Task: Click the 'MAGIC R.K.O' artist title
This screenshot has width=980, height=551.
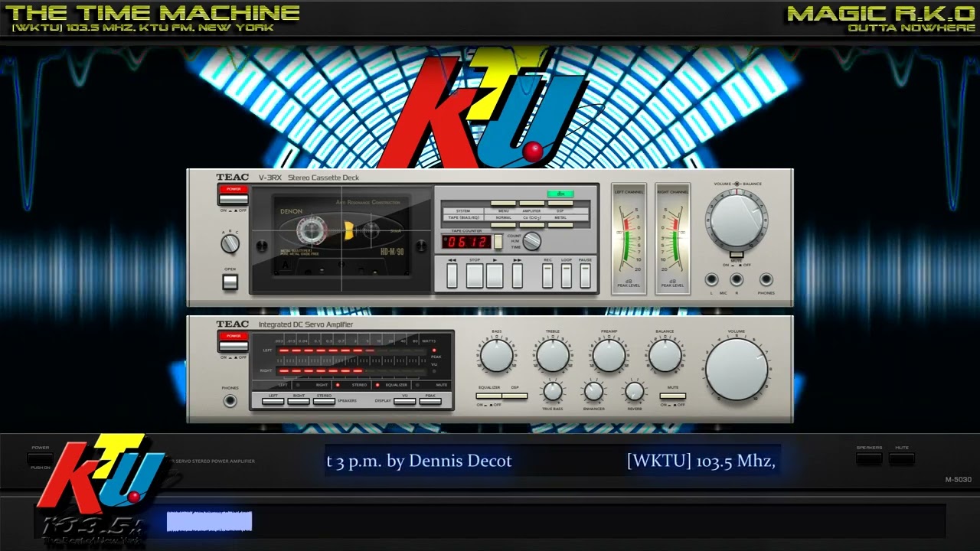Action: point(881,13)
